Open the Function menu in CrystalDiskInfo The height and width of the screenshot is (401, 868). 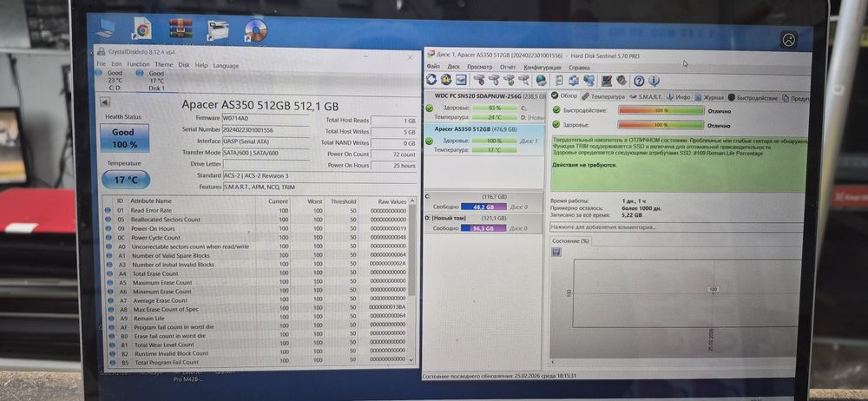pyautogui.click(x=138, y=64)
